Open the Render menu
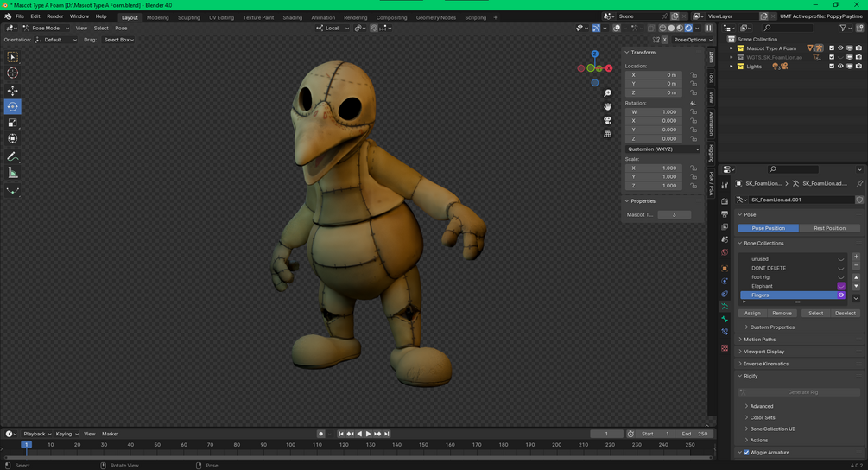This screenshot has width=868, height=470. (x=54, y=16)
